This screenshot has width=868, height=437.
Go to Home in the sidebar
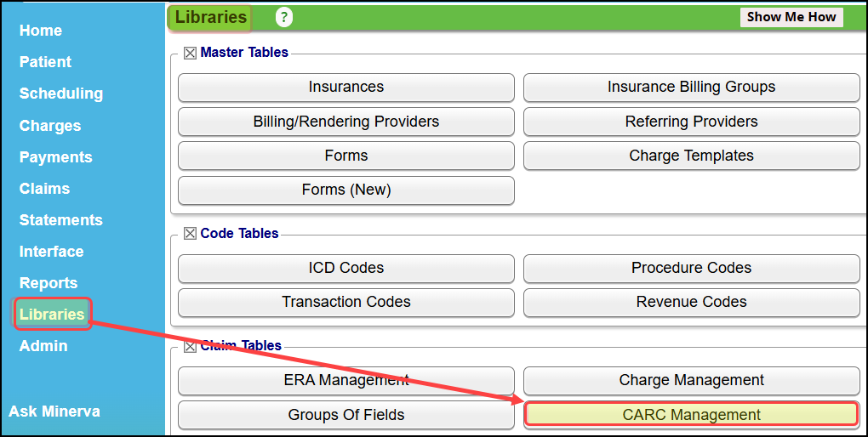(x=40, y=31)
